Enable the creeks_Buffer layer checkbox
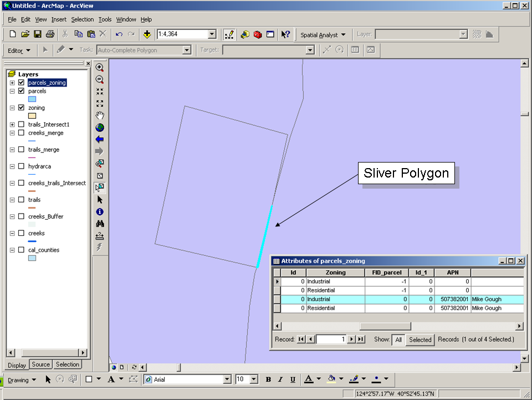 [x=22, y=216]
